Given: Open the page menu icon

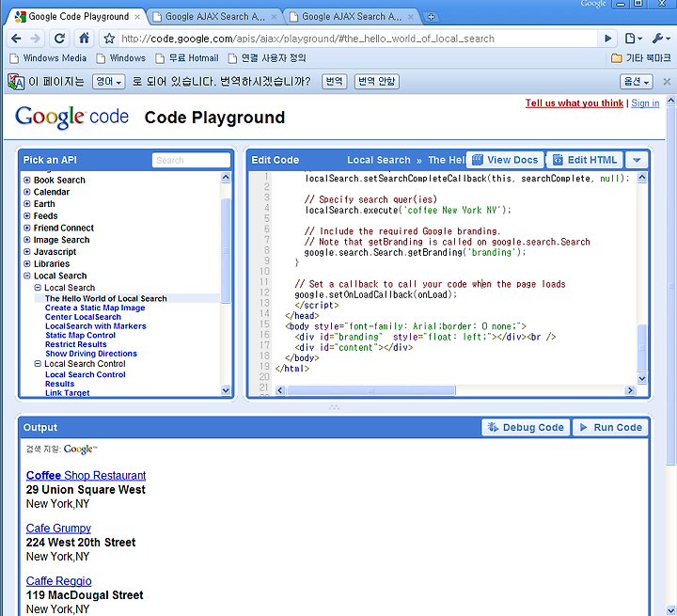Looking at the screenshot, I should point(634,39).
